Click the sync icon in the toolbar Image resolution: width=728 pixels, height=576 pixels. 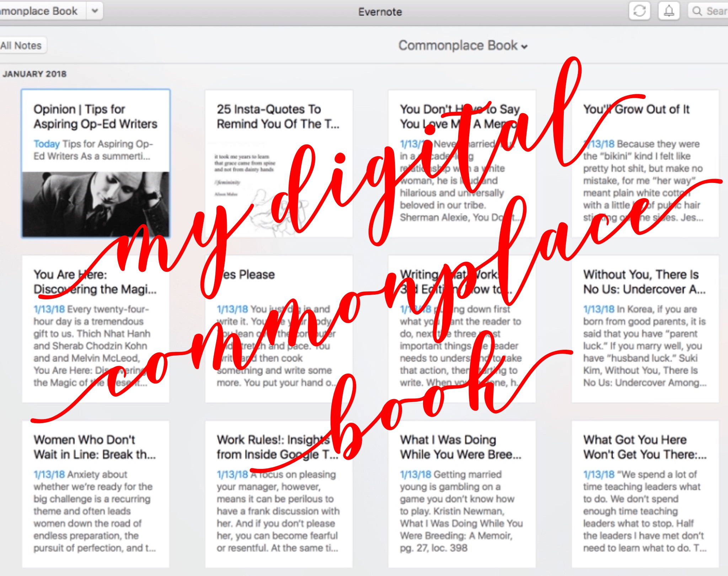pos(640,11)
